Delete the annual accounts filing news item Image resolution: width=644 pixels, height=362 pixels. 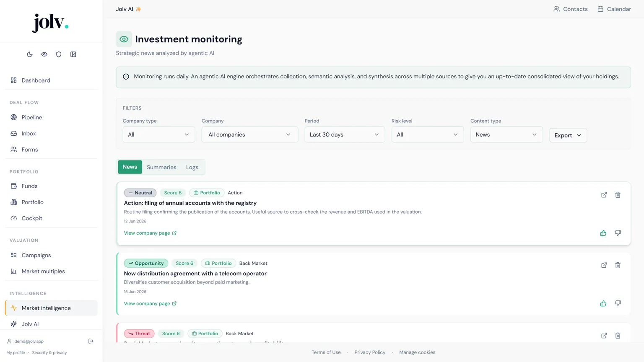tap(618, 195)
